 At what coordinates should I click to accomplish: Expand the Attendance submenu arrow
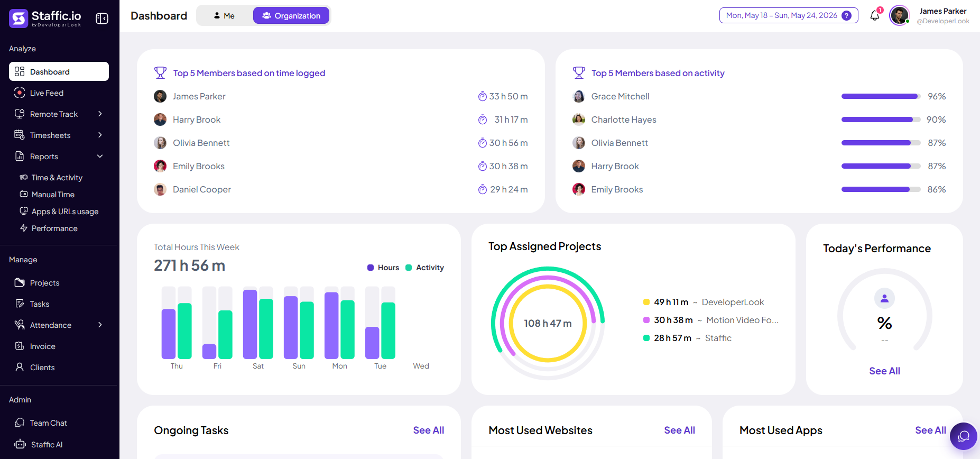tap(100, 325)
